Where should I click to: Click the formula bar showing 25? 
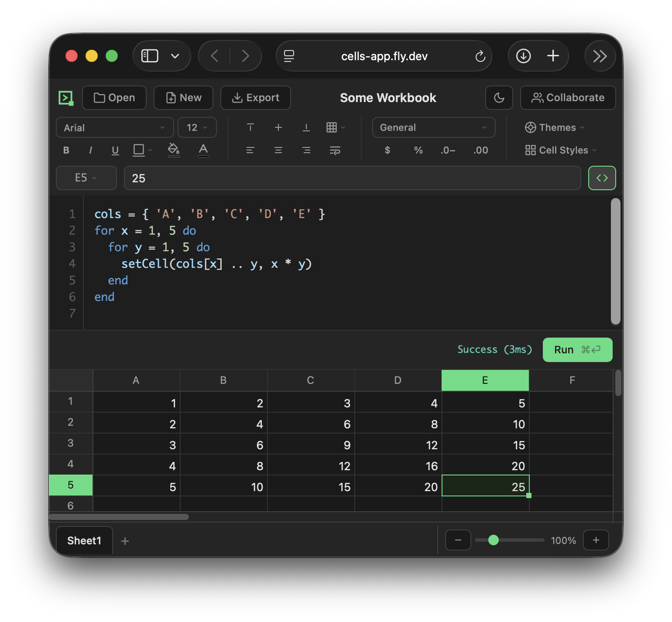pos(353,178)
